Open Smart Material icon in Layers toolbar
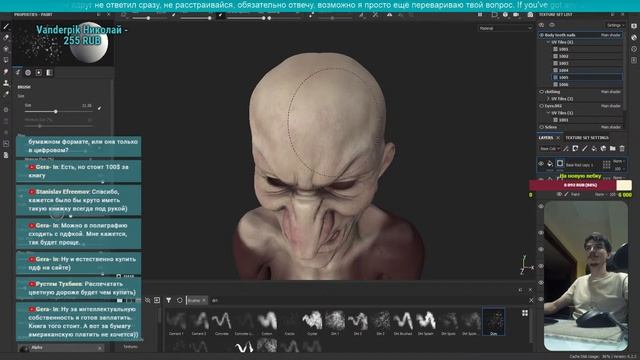Image resolution: width=640 pixels, height=360 pixels. pos(603,149)
